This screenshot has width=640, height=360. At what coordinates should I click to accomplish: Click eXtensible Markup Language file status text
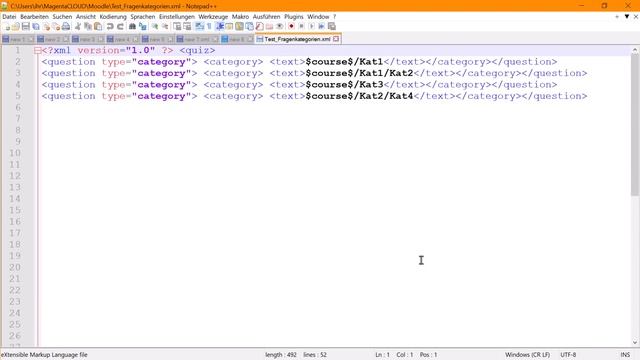(x=44, y=355)
